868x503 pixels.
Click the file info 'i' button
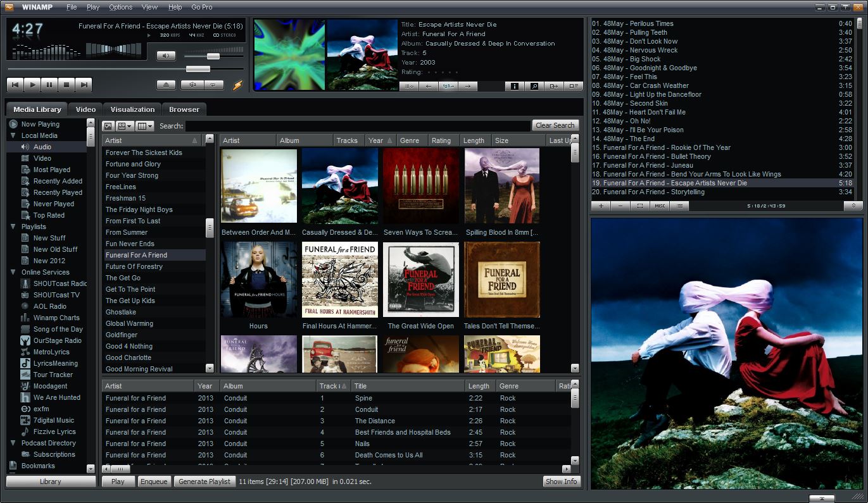515,86
